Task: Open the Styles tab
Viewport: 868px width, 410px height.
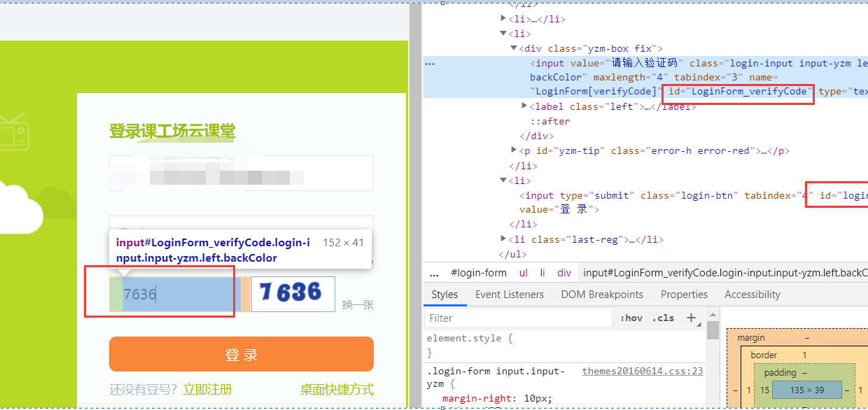Action: point(444,295)
